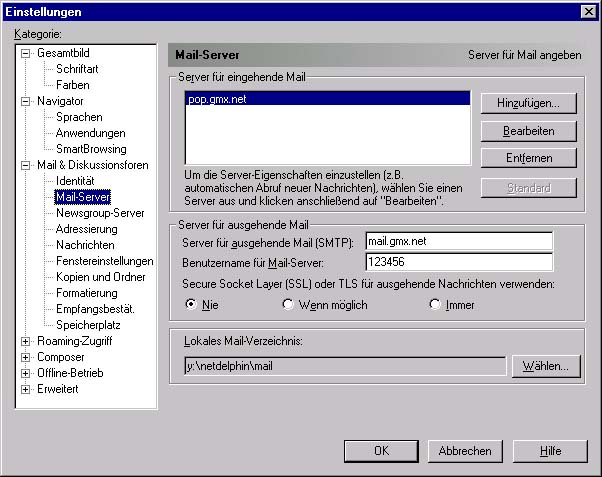Screen dimensions: 602x477
Task: Select the Composer tree label
Action: point(61,357)
